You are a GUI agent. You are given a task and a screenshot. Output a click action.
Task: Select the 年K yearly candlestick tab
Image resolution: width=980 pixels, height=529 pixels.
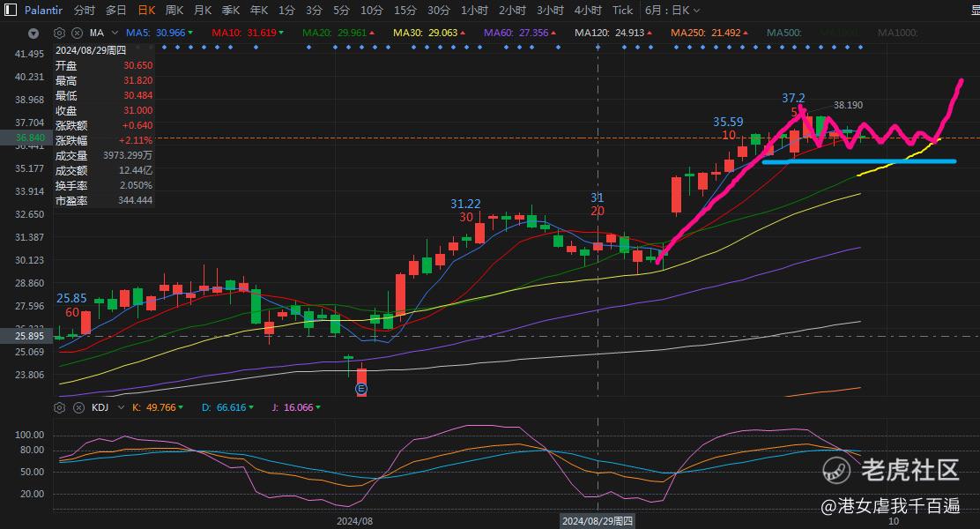coord(259,10)
